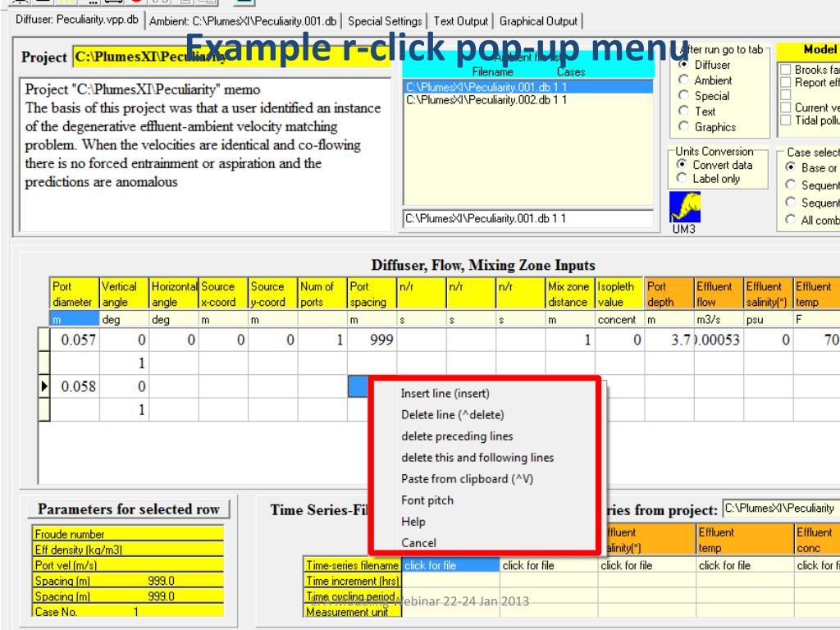Select the Base or... case selection radio
840x630 pixels.
coord(791,167)
